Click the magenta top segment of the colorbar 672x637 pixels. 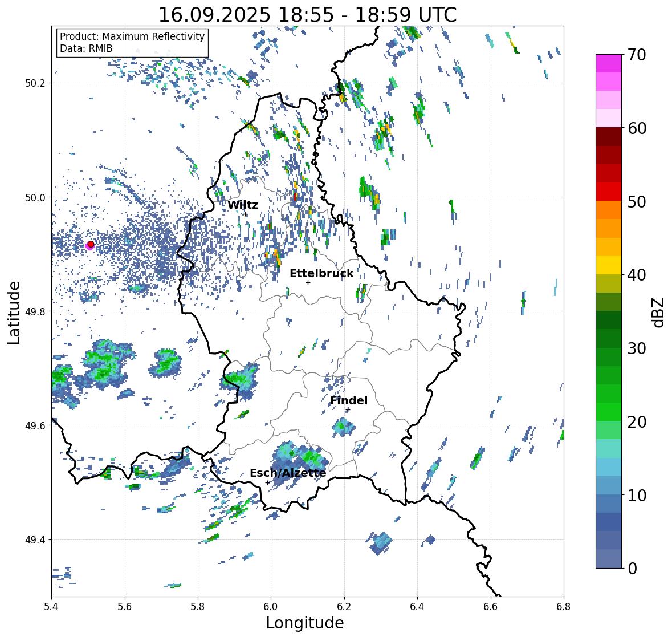tap(609, 63)
